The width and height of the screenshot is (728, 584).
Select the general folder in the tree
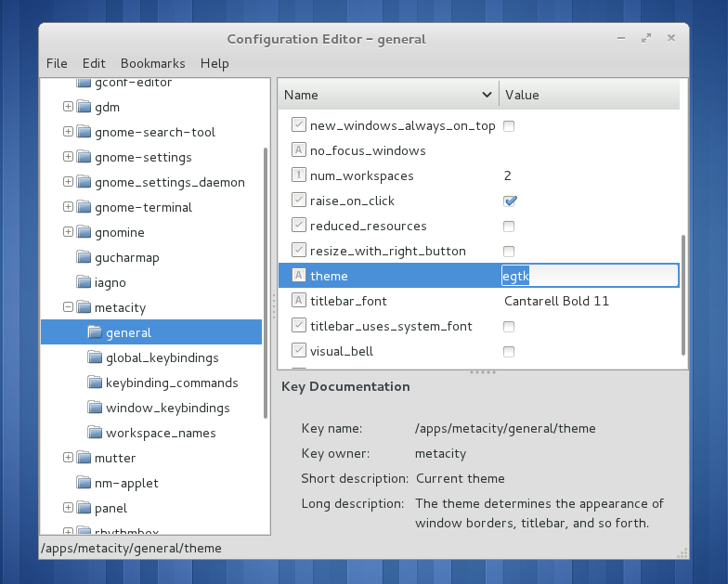tap(151, 332)
